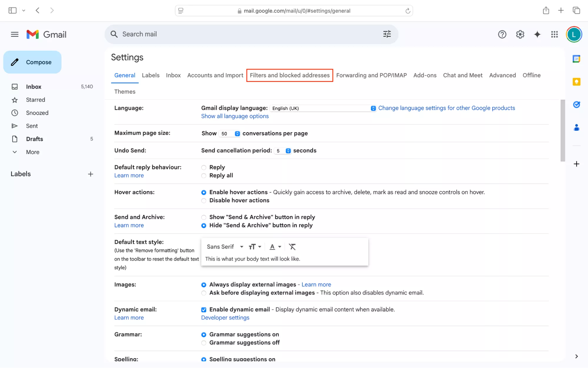Click the Remove formatting icon

[292, 247]
